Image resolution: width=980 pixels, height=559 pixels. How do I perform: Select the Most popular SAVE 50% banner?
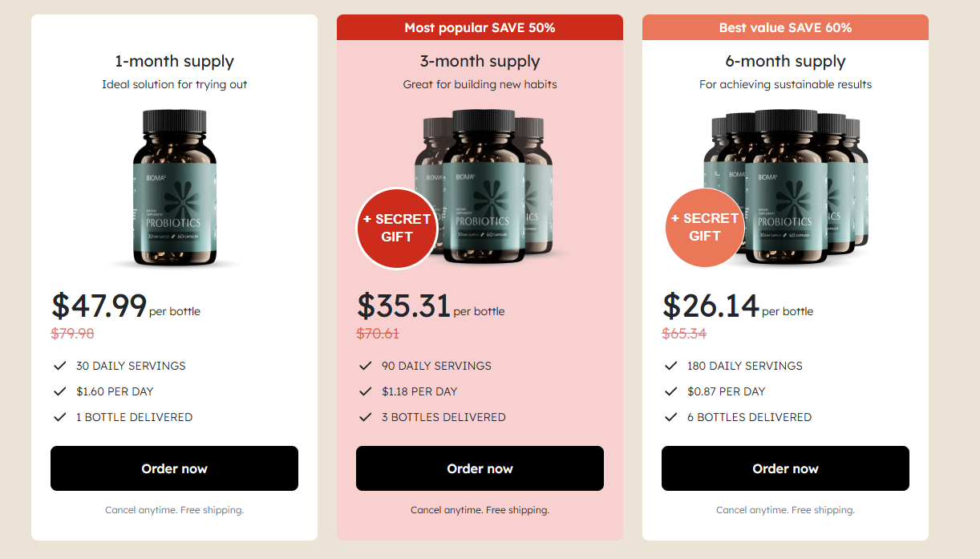(480, 27)
